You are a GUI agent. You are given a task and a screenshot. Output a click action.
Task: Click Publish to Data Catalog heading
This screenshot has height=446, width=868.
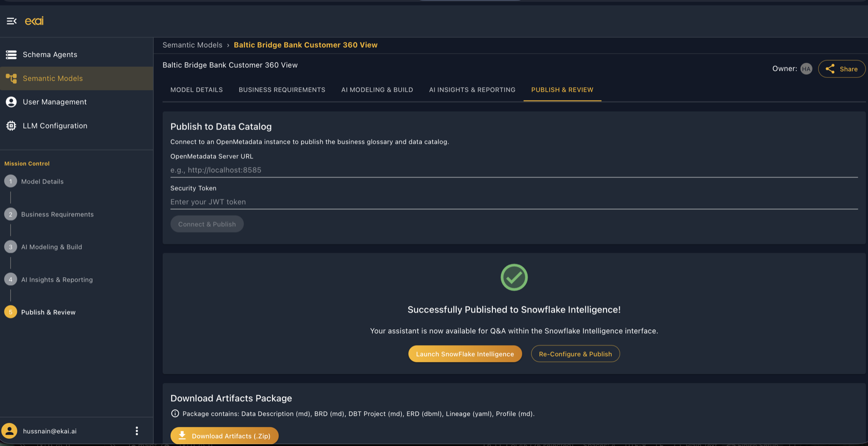coord(221,126)
